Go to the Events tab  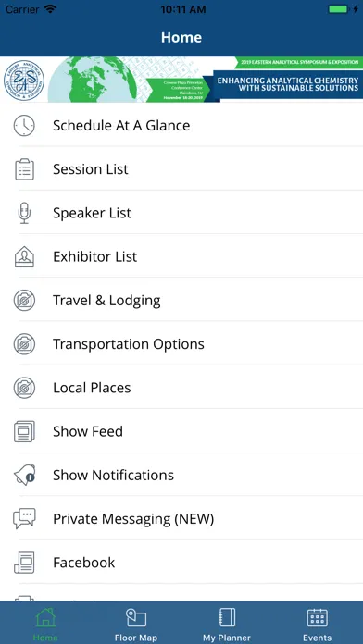317,624
